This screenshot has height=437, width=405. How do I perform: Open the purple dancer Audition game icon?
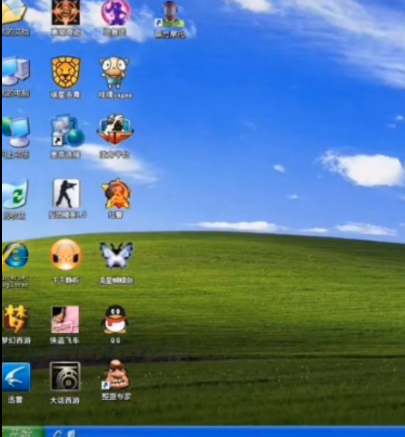pyautogui.click(x=116, y=13)
